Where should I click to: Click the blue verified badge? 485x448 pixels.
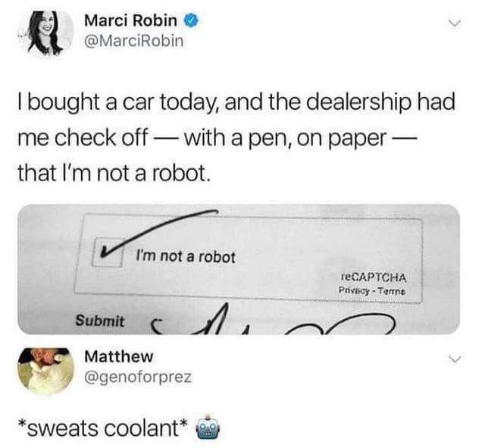click(x=192, y=21)
